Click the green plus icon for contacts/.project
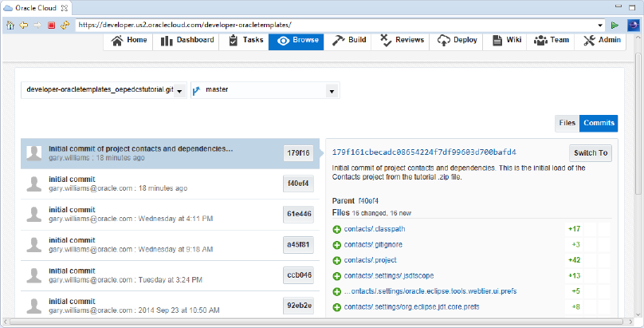The height and width of the screenshot is (328, 644). click(x=337, y=261)
